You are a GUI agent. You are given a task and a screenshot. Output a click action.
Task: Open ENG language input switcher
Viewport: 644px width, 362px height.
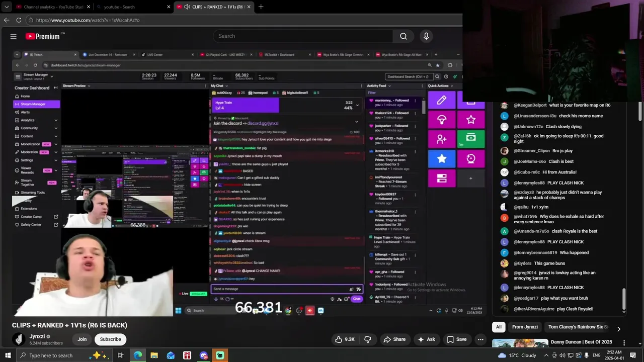pyautogui.click(x=597, y=355)
